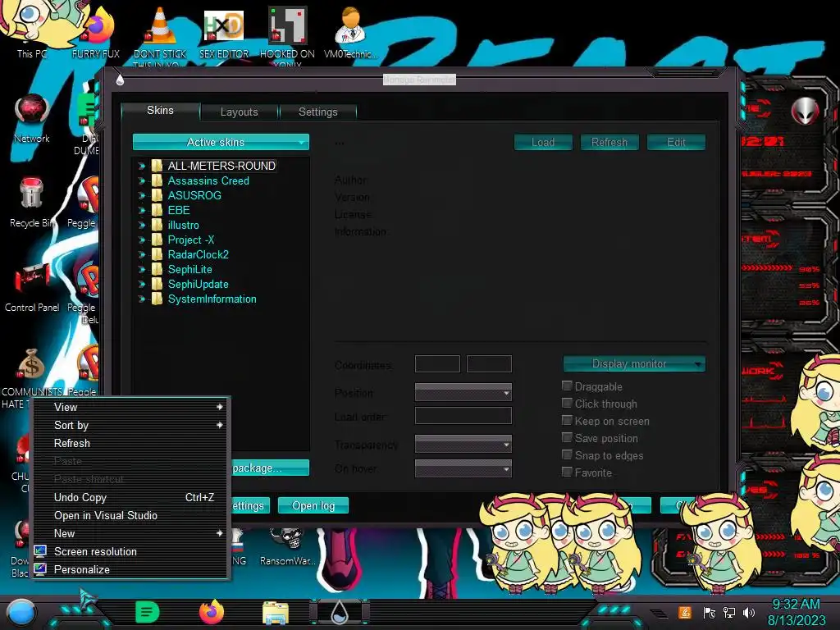Viewport: 840px width, 630px height.
Task: Click the Load order input field
Action: [x=463, y=416]
